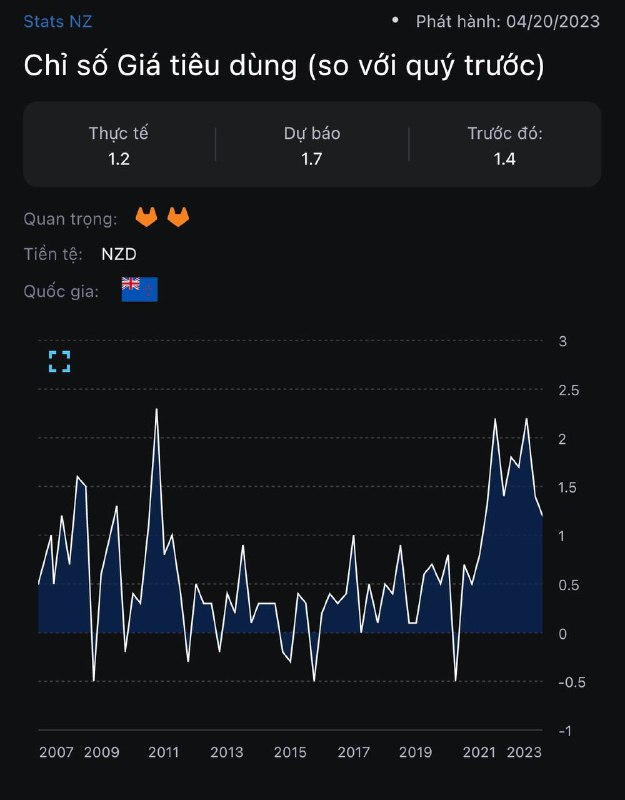This screenshot has height=800, width=625.
Task: Select the 2015 marker on the timeline
Action: (290, 752)
